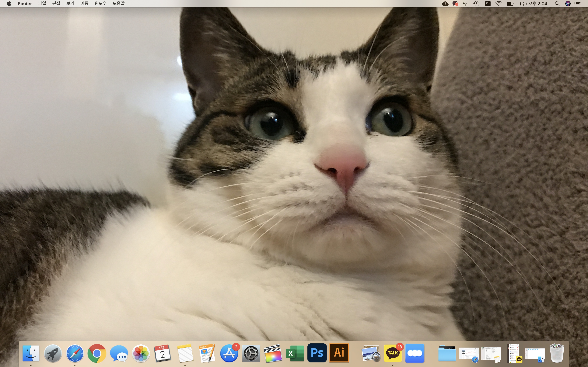Expand the Time Machine status menu

(x=476, y=4)
